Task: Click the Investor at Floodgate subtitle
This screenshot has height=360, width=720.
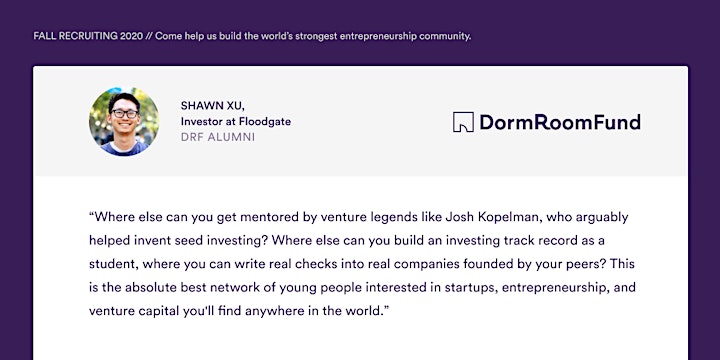Action: [x=236, y=122]
